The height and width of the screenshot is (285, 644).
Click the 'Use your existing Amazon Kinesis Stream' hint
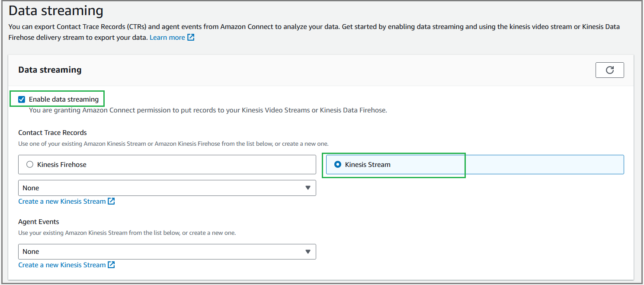(127, 233)
